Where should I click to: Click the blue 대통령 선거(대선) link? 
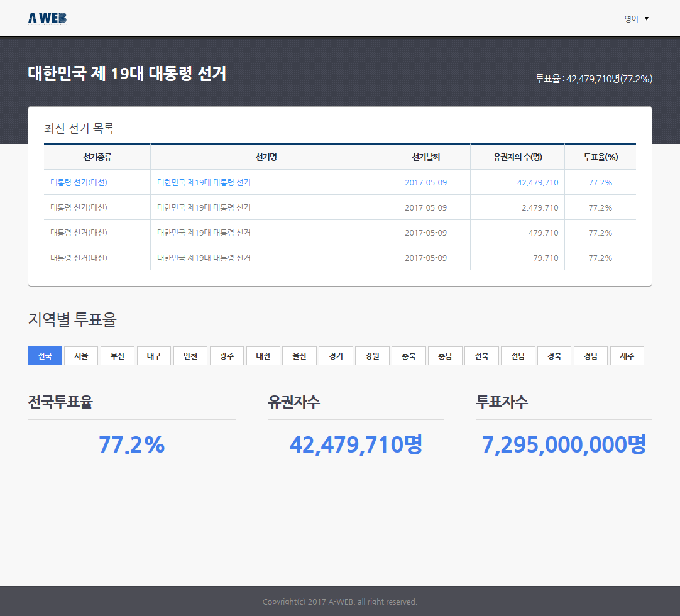[79, 183]
